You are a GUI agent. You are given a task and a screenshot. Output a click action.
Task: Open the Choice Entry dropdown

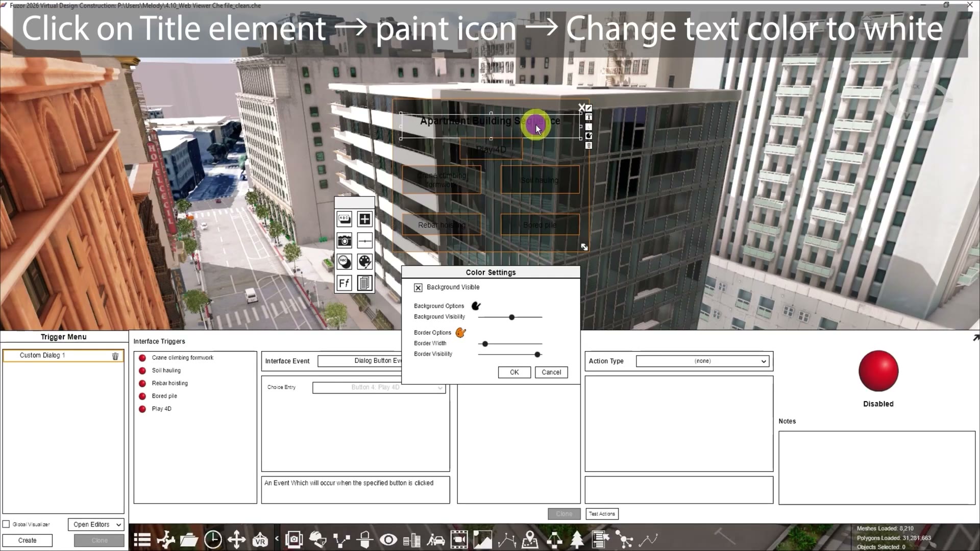click(379, 388)
